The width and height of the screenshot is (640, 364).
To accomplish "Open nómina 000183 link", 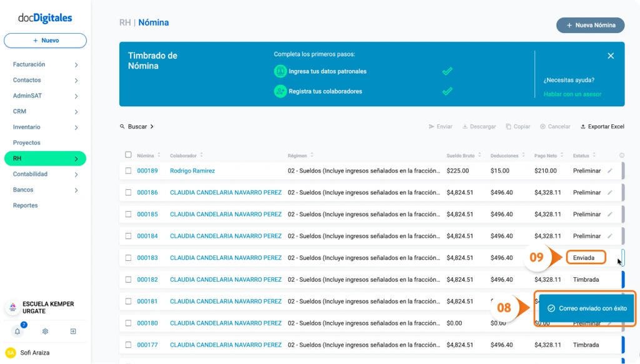I will [147, 258].
